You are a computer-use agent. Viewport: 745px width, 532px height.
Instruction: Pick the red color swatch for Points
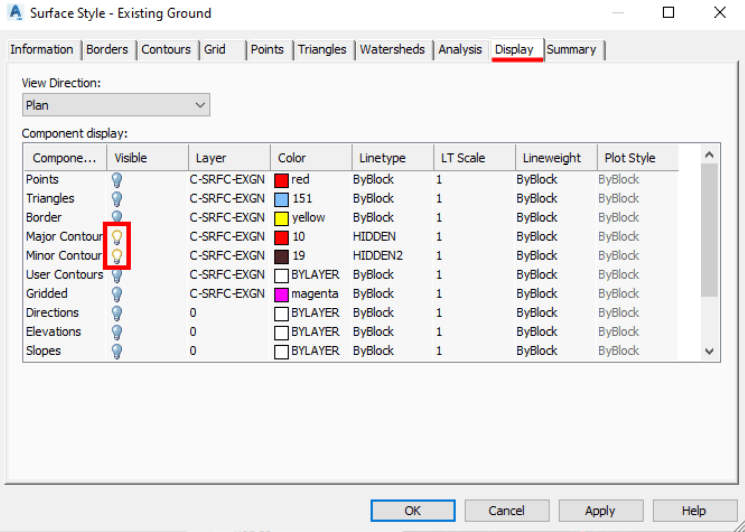click(281, 180)
